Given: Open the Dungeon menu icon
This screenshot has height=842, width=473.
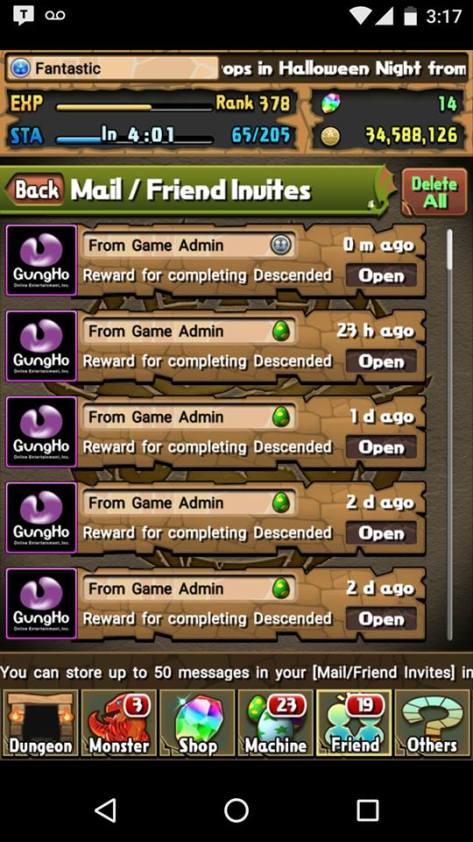Looking at the screenshot, I should click(40, 723).
